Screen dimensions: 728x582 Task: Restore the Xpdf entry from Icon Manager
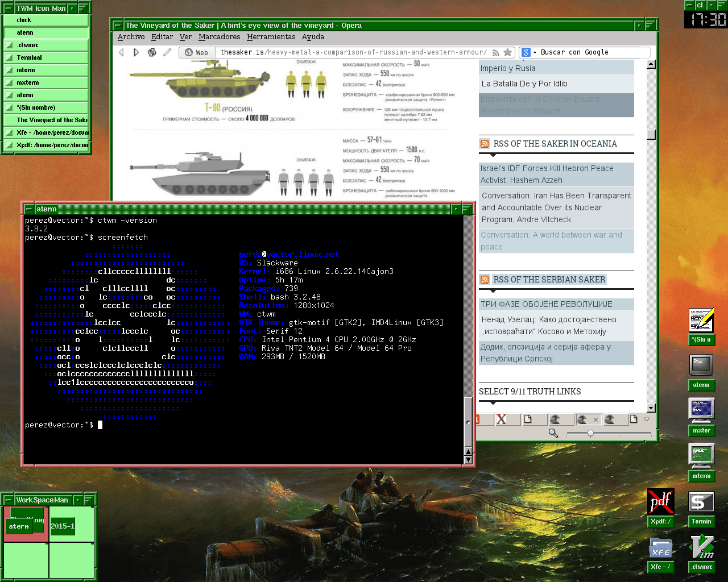pos(46,145)
